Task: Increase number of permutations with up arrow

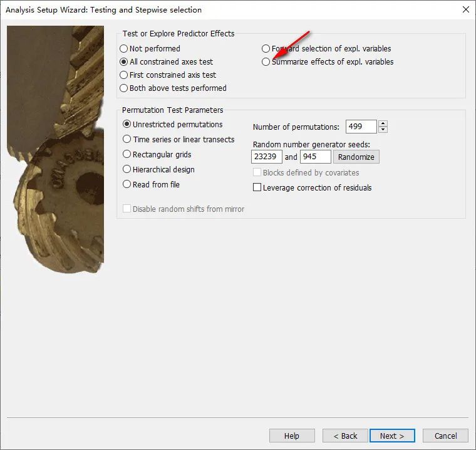Action: point(383,123)
